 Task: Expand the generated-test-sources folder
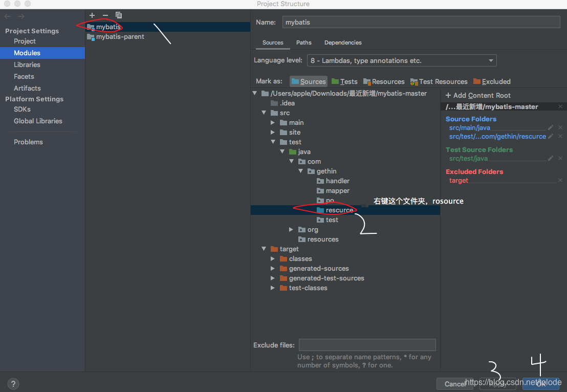(273, 278)
